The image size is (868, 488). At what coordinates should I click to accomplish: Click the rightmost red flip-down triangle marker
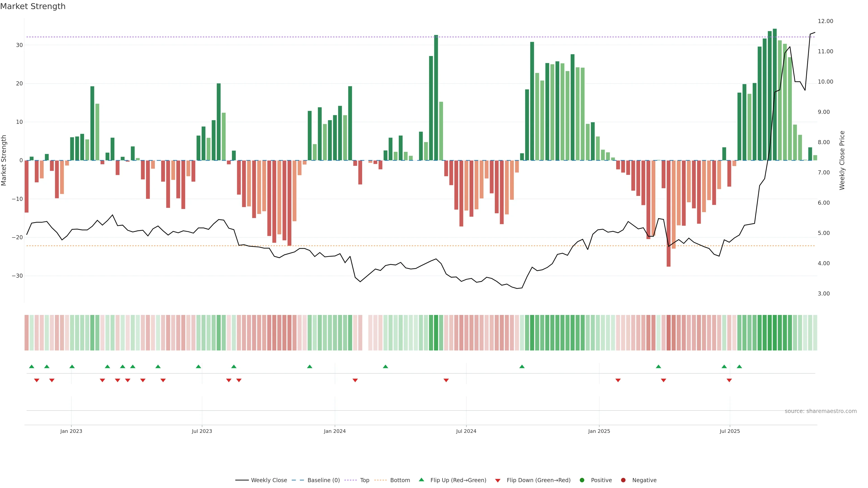coord(729,380)
